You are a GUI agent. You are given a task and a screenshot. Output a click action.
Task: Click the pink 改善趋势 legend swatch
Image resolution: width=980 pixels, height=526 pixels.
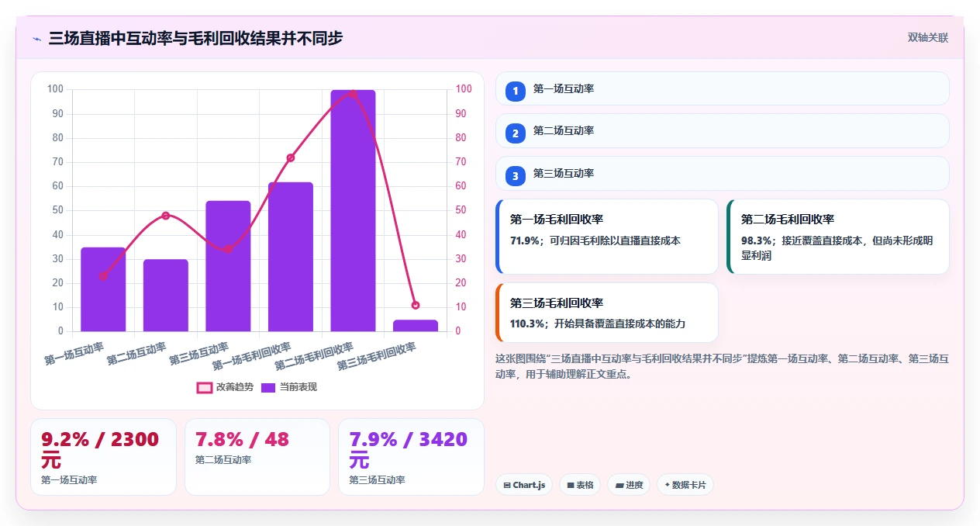click(205, 387)
